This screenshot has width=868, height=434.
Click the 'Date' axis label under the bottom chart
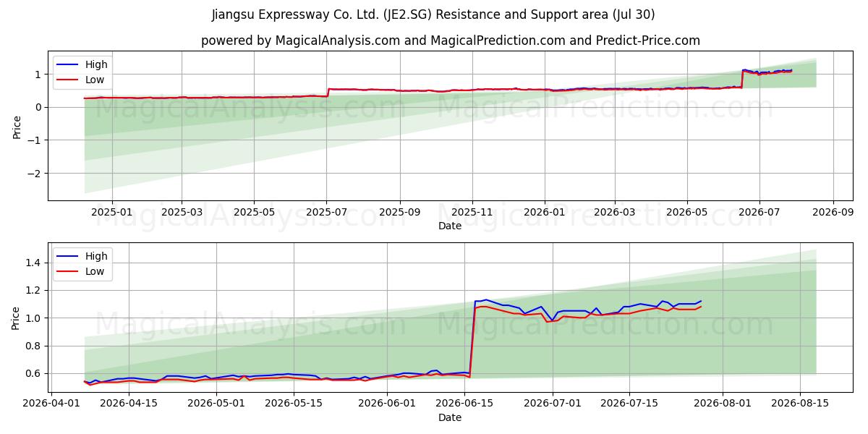pos(450,418)
